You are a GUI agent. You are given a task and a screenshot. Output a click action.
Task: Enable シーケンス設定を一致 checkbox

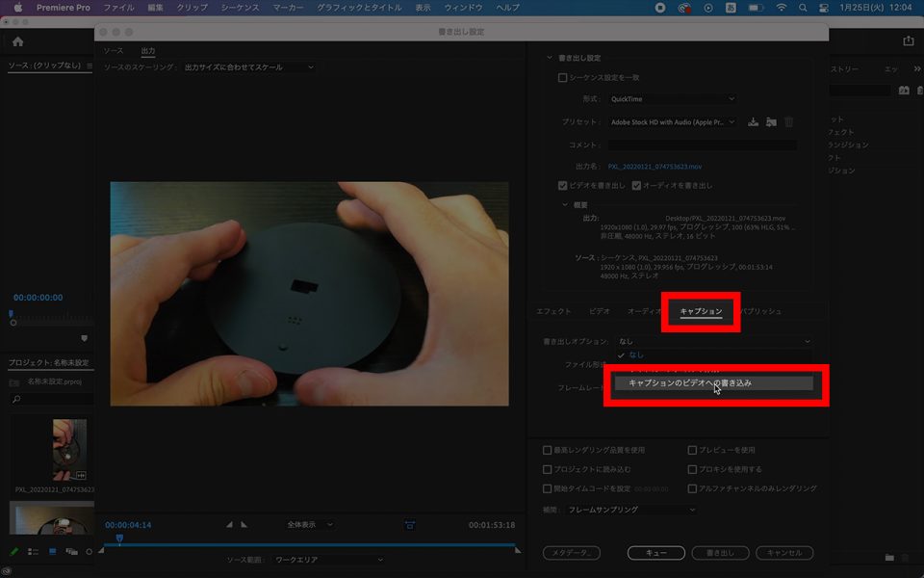tap(563, 78)
